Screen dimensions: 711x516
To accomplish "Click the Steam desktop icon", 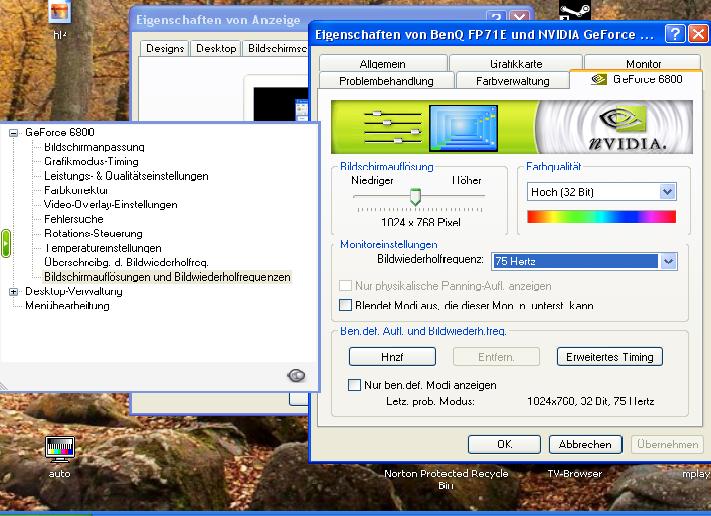I will click(x=575, y=10).
